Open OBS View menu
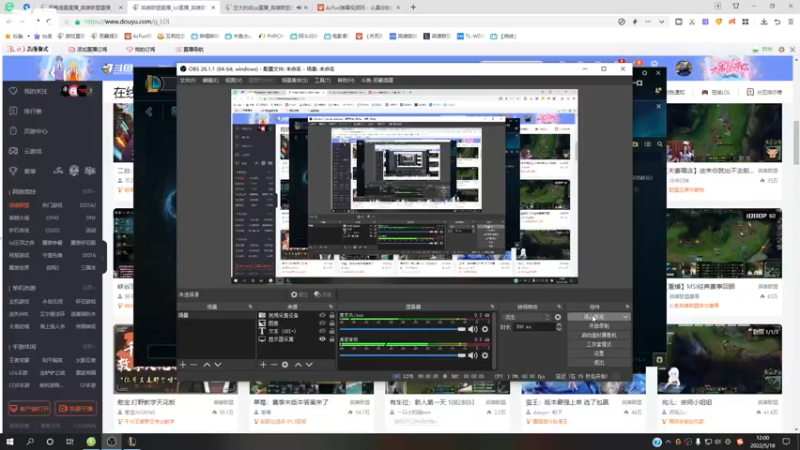The width and height of the screenshot is (800, 450). 233,80
